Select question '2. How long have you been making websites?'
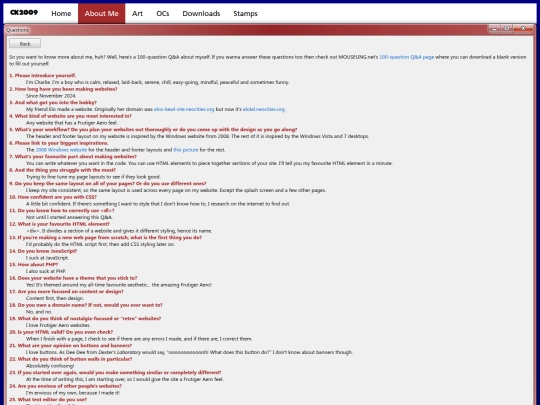540x405 pixels. 63,89
